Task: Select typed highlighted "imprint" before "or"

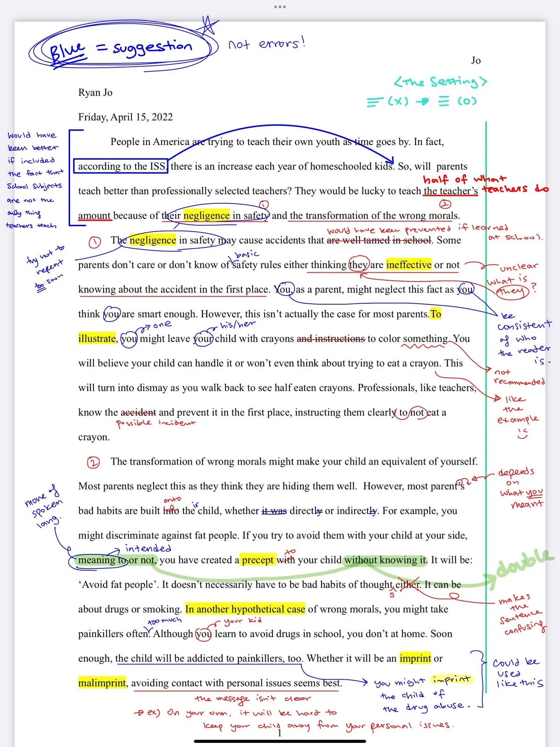Action: pos(415,658)
